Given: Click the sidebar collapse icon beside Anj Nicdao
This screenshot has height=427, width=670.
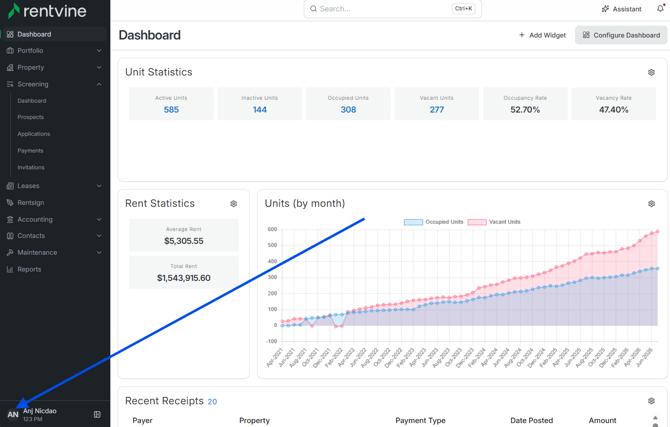Looking at the screenshot, I should (x=97, y=414).
